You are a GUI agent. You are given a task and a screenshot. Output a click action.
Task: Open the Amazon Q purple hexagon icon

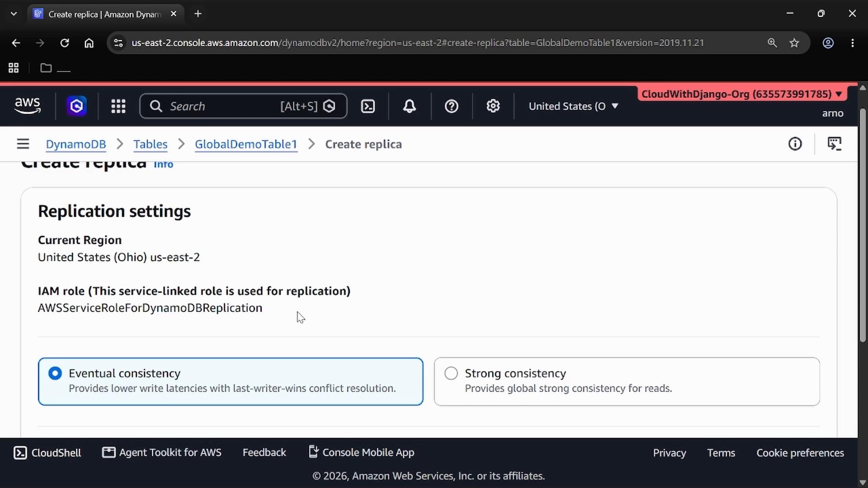click(76, 106)
